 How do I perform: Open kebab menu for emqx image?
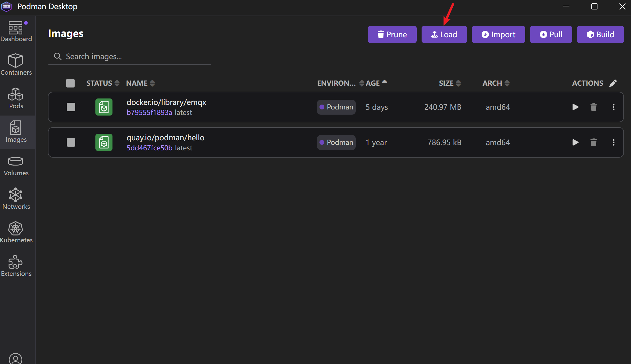613,107
